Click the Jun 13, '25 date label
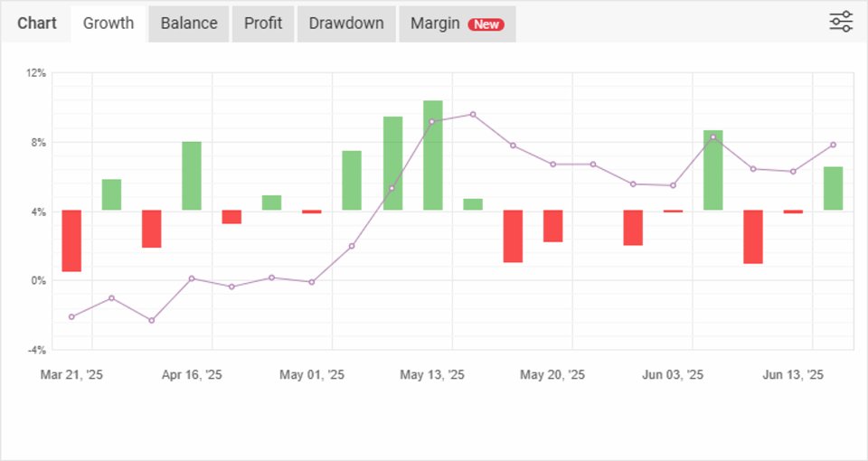Image resolution: width=868 pixels, height=461 pixels. pos(793,375)
